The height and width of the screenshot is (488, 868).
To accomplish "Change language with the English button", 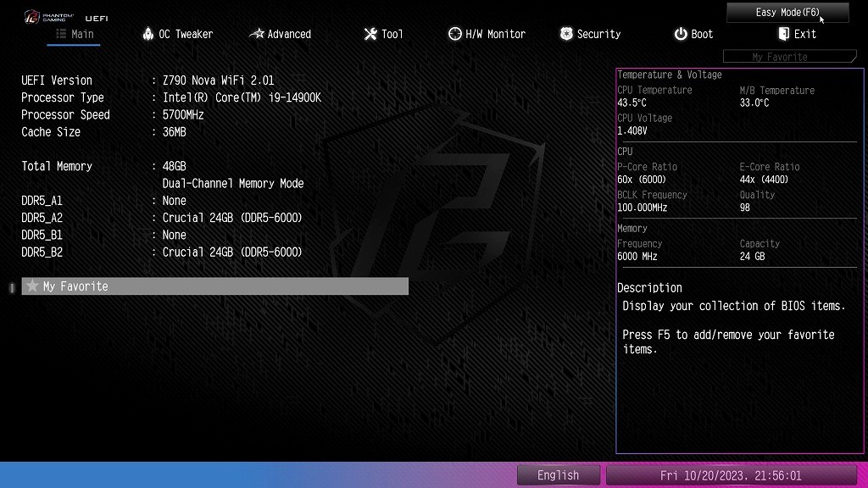I will tap(558, 474).
